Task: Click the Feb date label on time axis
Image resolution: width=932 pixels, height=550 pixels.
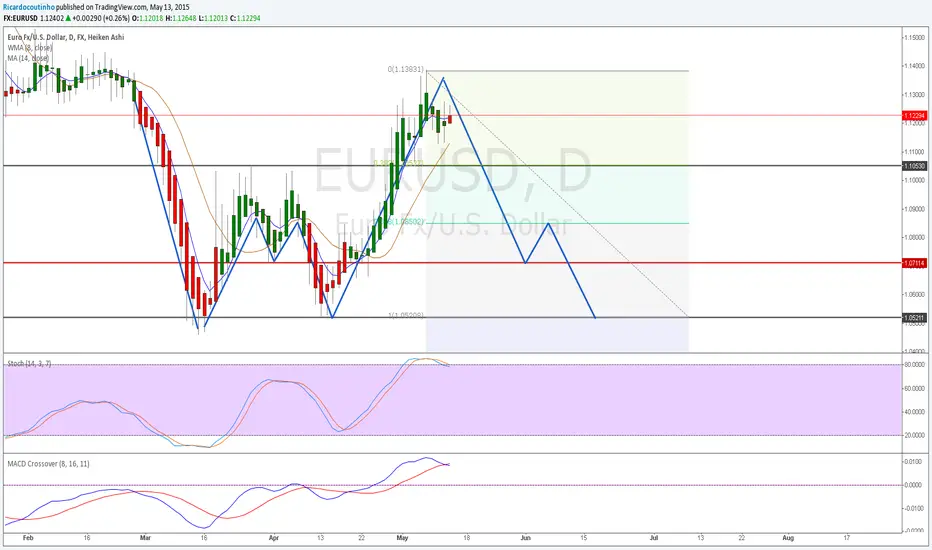Action: coord(28,538)
